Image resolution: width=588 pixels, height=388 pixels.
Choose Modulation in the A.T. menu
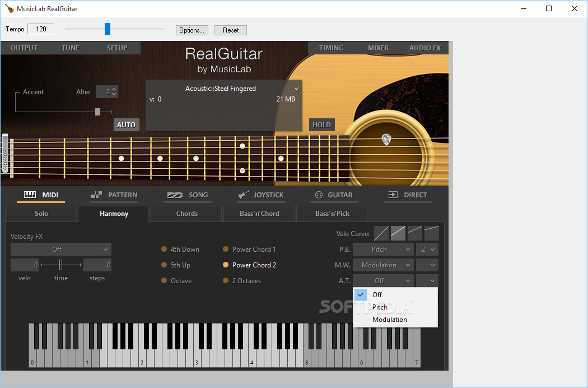click(x=395, y=319)
